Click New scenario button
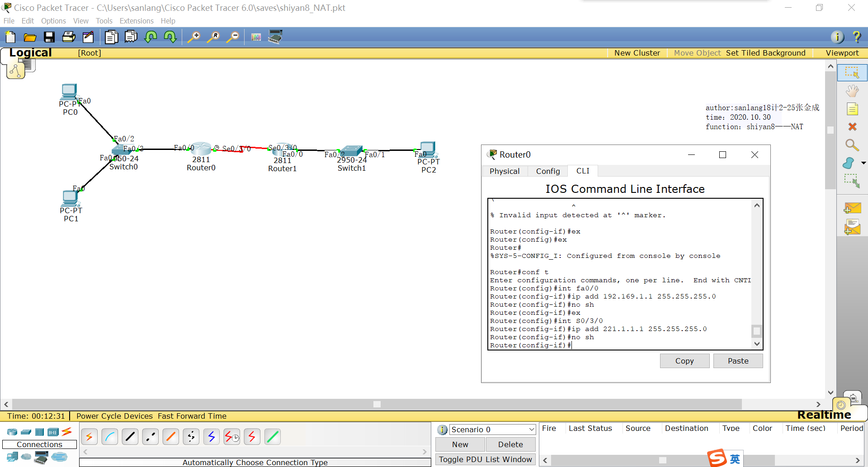The height and width of the screenshot is (467, 868). [460, 444]
